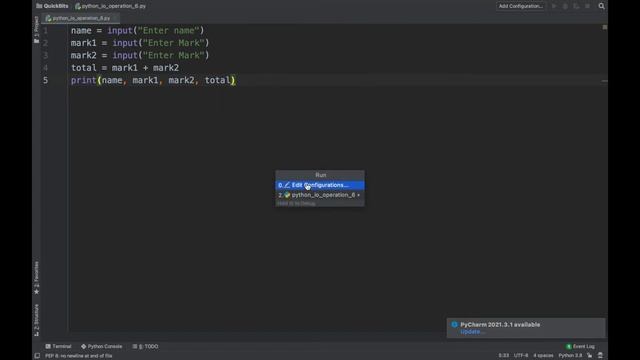This screenshot has height=360, width=640.
Task: Click the Stop icon in toolbar
Action: pos(587,6)
